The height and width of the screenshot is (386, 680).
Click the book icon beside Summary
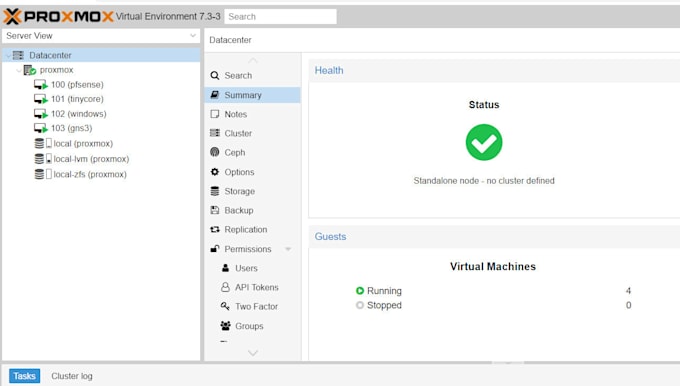tap(215, 95)
